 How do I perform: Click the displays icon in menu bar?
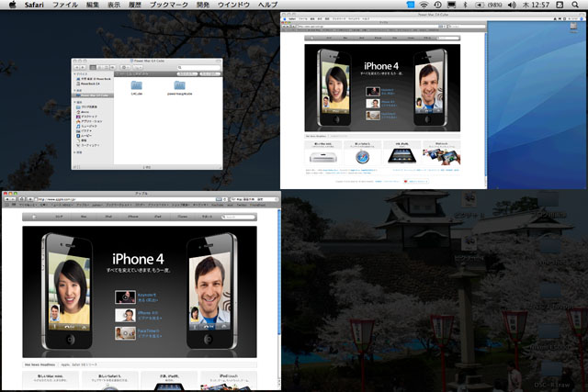click(452, 5)
